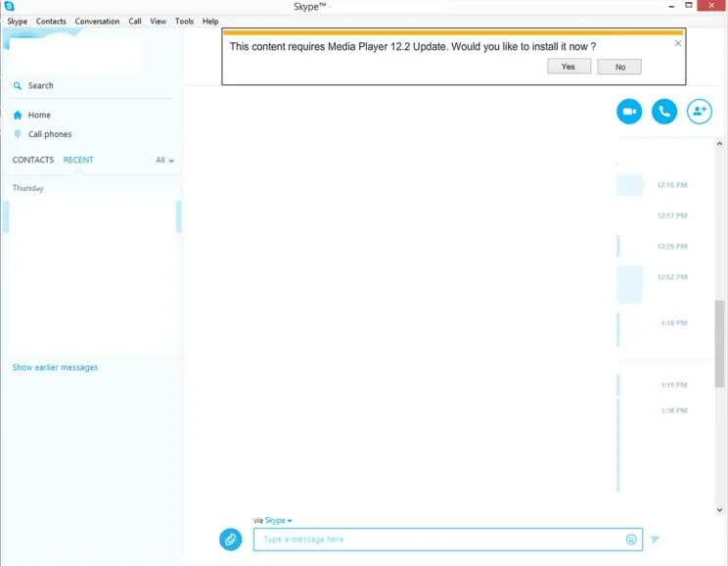Click the 1:18 PM timestamp
Image resolution: width=728 pixels, height=566 pixels.
673,323
